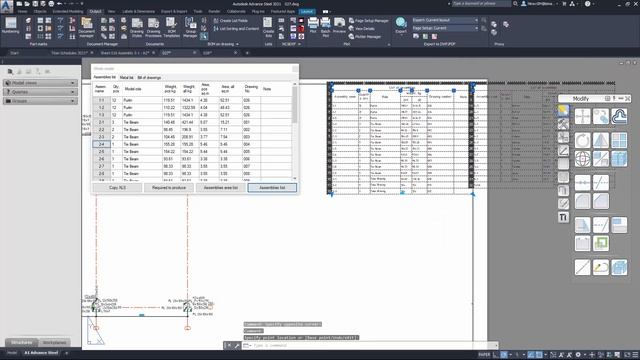Click the Help question mark icon

[x=587, y=4]
